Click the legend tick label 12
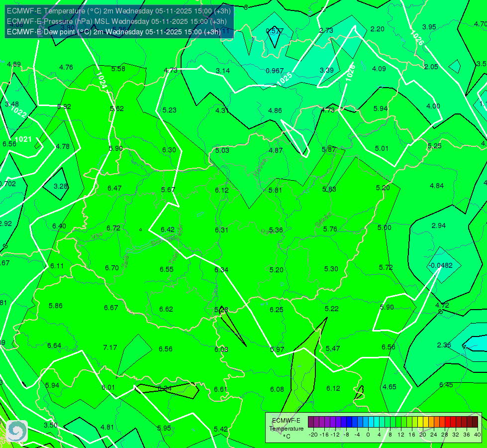 click(400, 435)
